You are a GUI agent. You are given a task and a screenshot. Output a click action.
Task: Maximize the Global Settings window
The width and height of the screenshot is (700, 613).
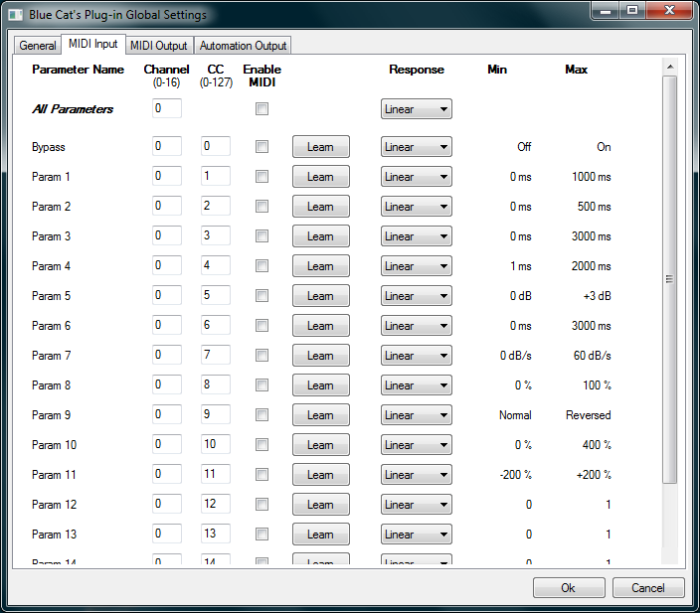[632, 10]
